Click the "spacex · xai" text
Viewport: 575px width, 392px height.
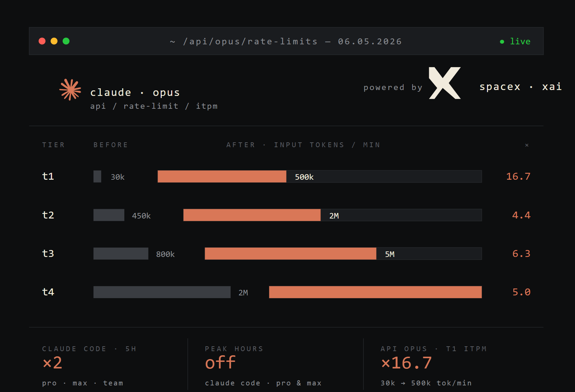click(x=520, y=87)
